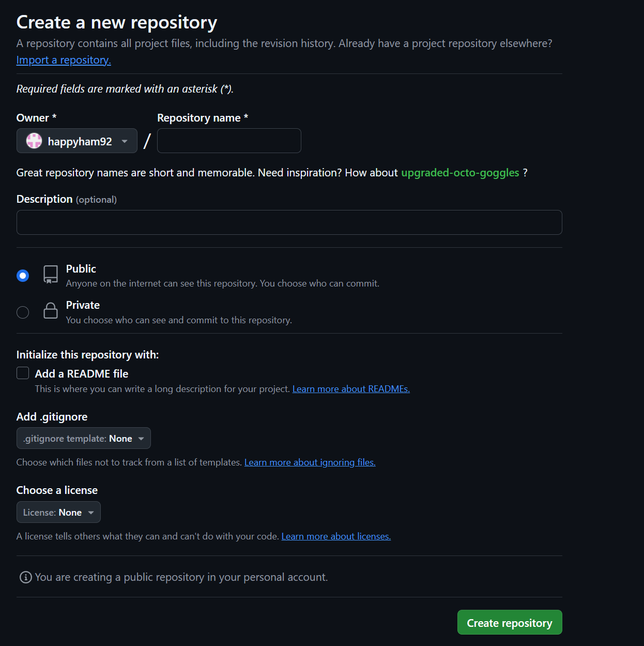Select the Public visibility radio button
This screenshot has height=646, width=644.
tap(23, 276)
